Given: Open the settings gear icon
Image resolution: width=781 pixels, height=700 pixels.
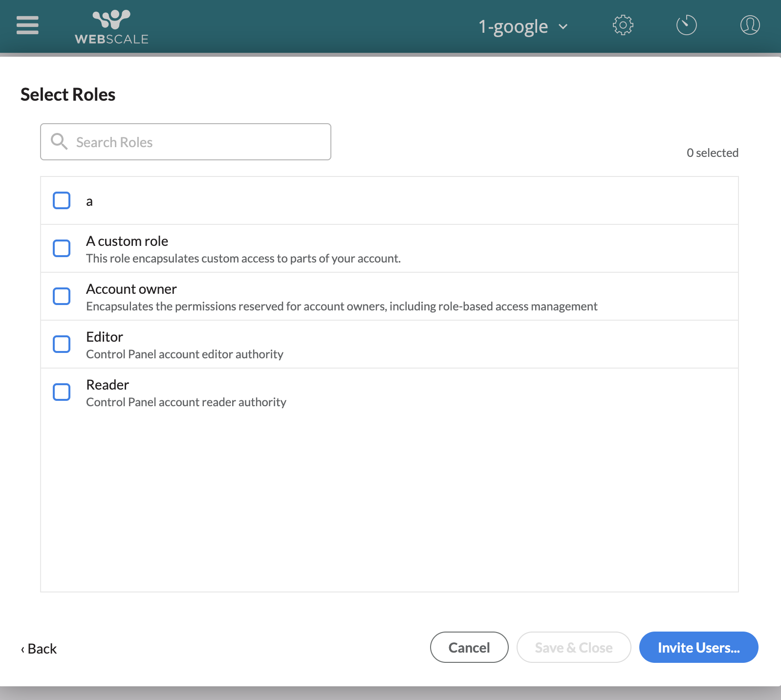Looking at the screenshot, I should pos(623,25).
